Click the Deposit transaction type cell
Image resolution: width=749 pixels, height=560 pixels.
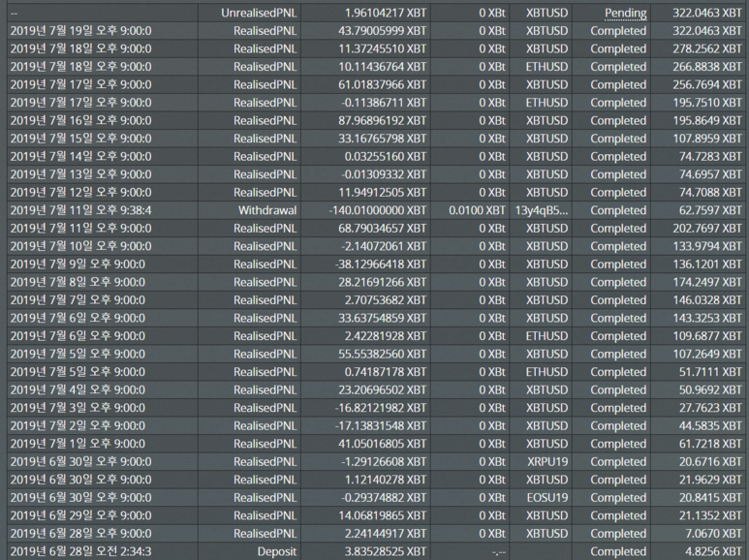point(277,552)
